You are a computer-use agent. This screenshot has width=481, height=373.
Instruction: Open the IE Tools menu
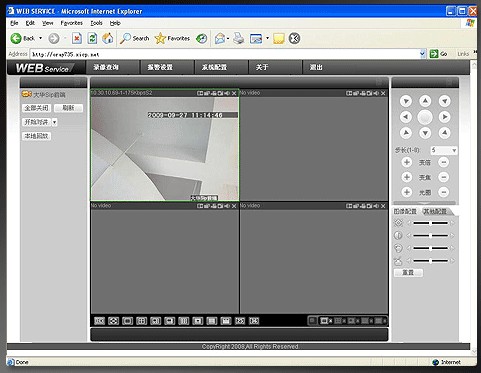[96, 23]
